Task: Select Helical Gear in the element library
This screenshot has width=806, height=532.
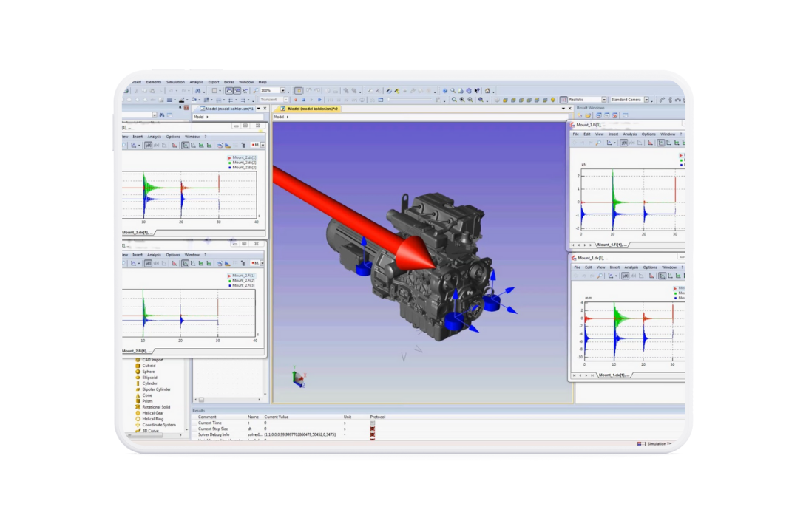Action: 149,413
